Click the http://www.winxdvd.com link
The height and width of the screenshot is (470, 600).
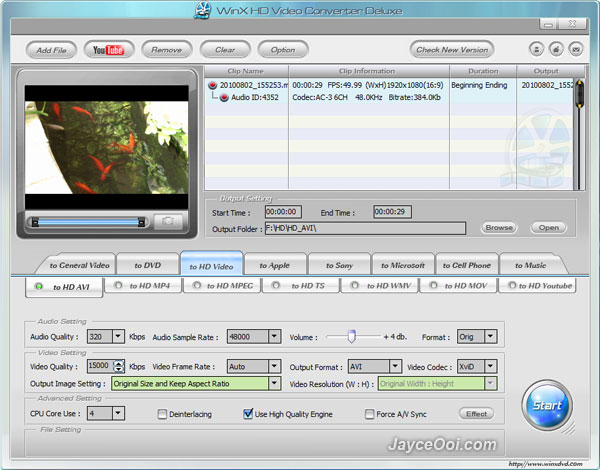pos(546,464)
